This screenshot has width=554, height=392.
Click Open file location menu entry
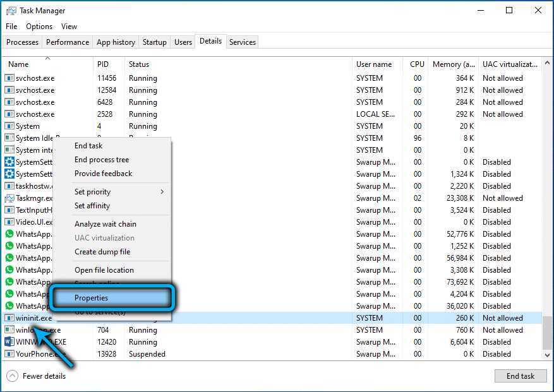click(x=104, y=270)
